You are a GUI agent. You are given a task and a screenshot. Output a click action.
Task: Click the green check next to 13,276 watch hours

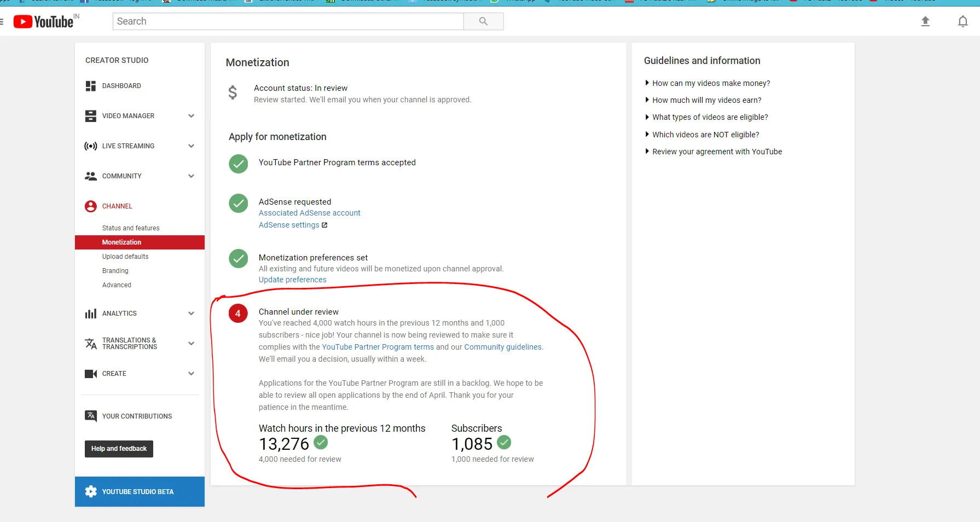[x=321, y=442]
